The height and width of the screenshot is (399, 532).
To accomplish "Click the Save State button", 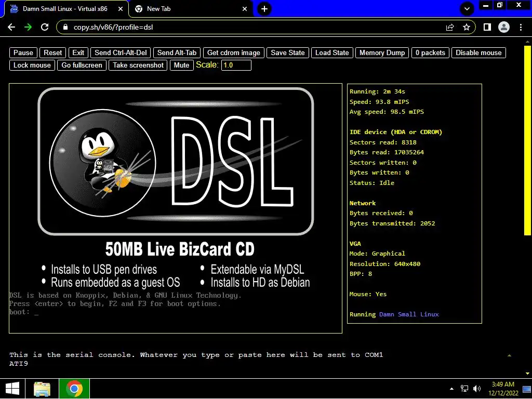I will pos(288,52).
